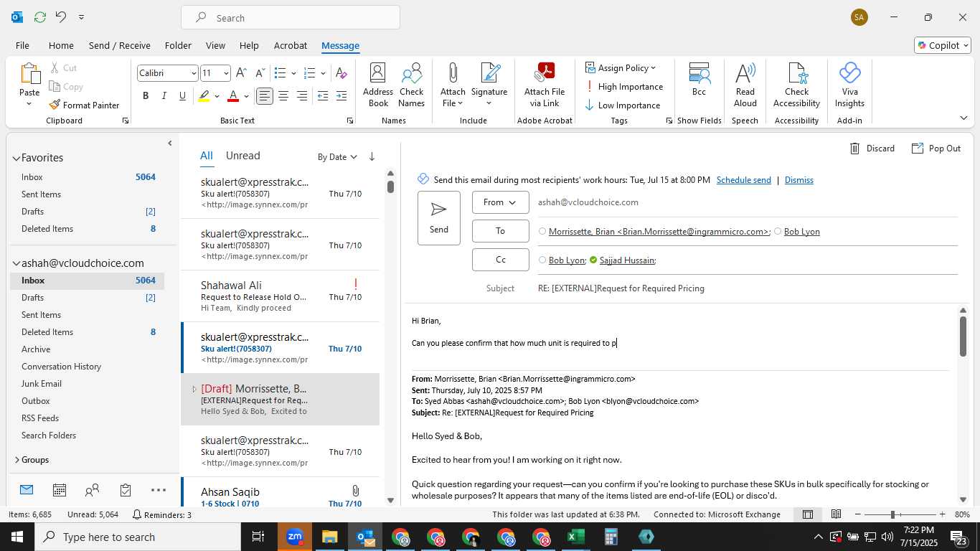Click the Paste icon
The image size is (980, 551).
(x=29, y=74)
